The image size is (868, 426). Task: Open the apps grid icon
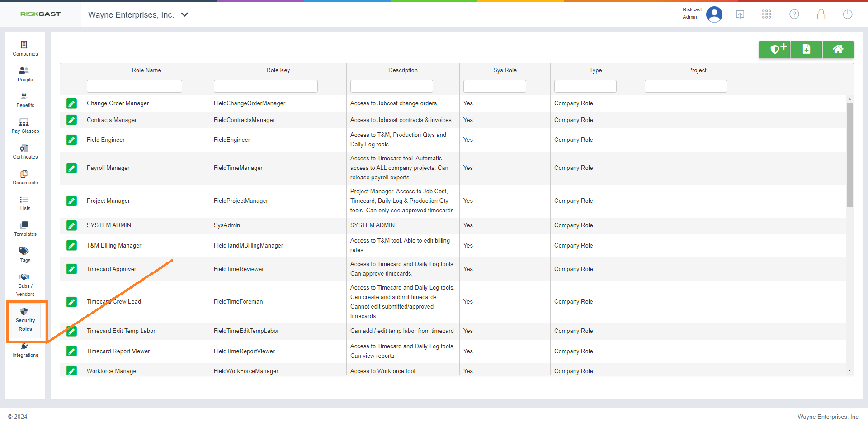pyautogui.click(x=767, y=14)
